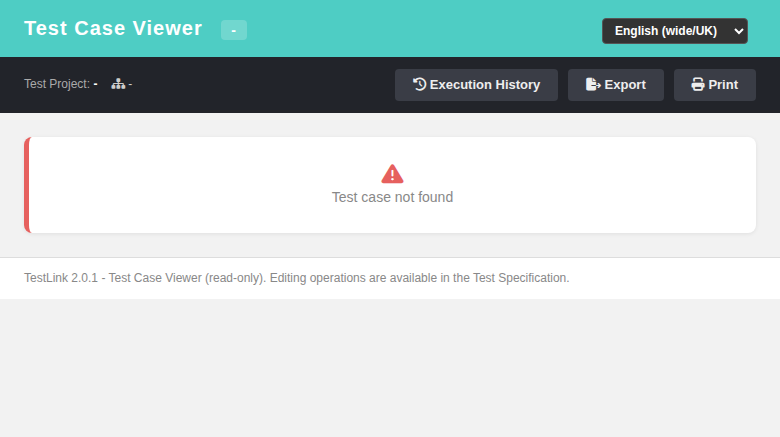This screenshot has height=437, width=780.
Task: Click the dash badge beside Test Case Viewer
Action: point(234,30)
